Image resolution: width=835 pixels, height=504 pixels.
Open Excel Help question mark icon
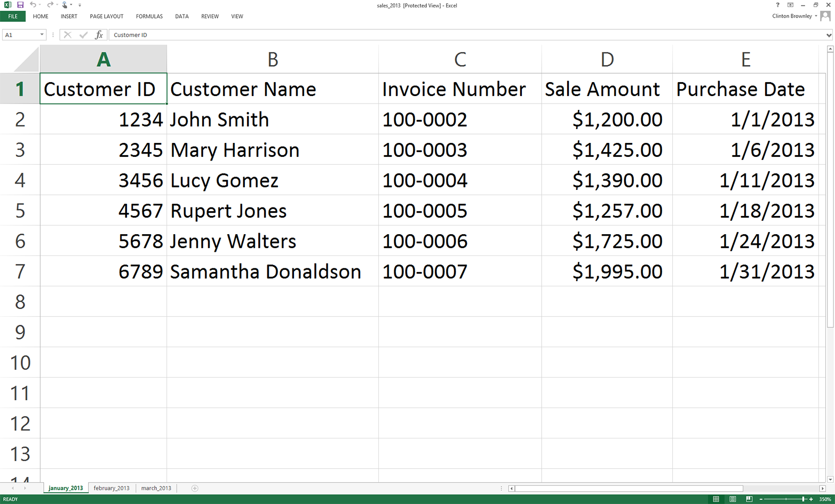(x=777, y=5)
